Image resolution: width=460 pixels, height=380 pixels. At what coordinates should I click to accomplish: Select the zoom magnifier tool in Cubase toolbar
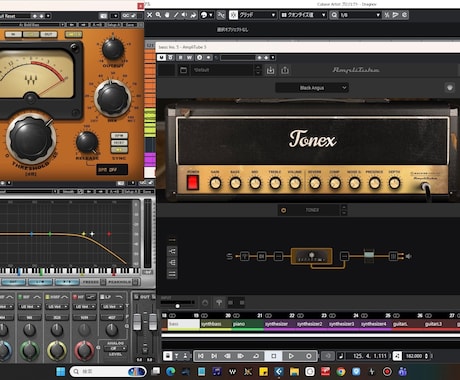tap(158, 15)
